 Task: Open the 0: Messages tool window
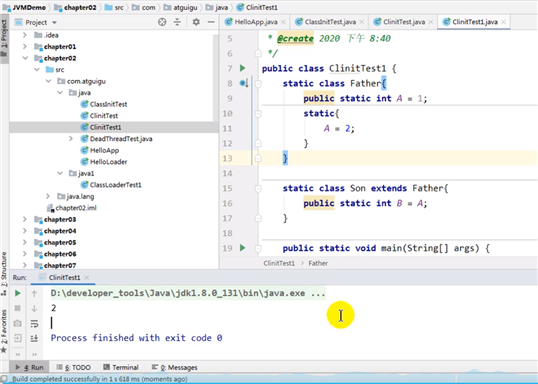click(x=175, y=367)
